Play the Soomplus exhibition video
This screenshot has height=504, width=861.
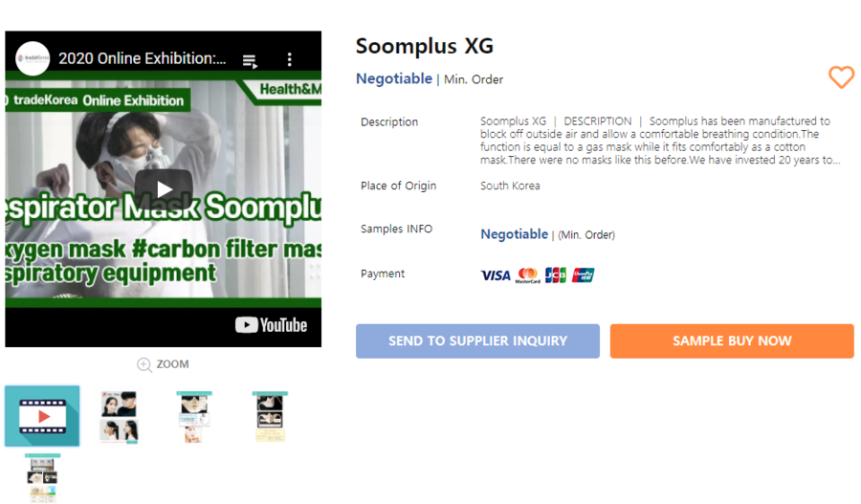pos(164,188)
